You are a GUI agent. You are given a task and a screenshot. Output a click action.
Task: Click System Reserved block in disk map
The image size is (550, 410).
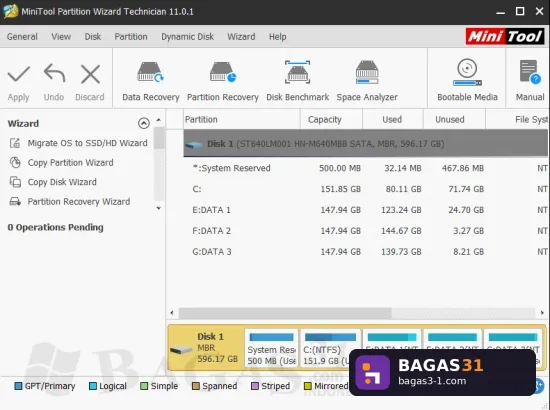click(x=271, y=348)
